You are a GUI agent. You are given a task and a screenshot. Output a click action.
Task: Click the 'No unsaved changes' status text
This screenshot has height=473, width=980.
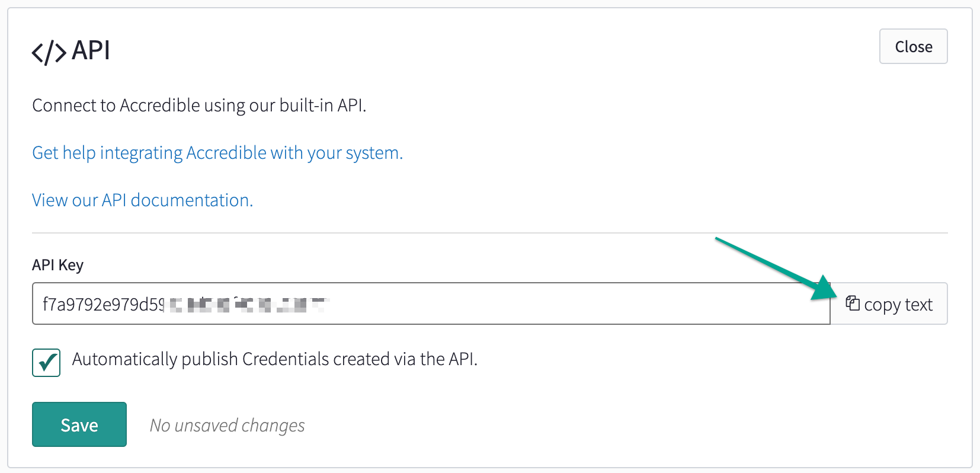tap(228, 425)
